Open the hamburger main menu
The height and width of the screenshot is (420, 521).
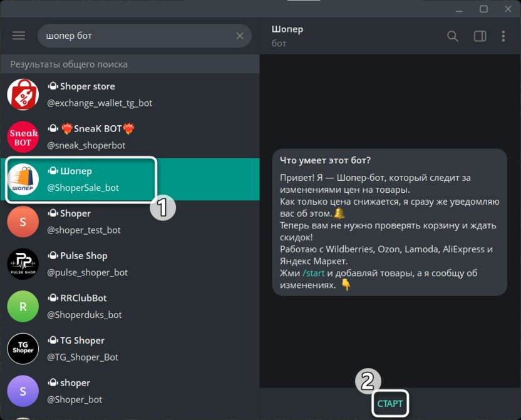coord(19,36)
